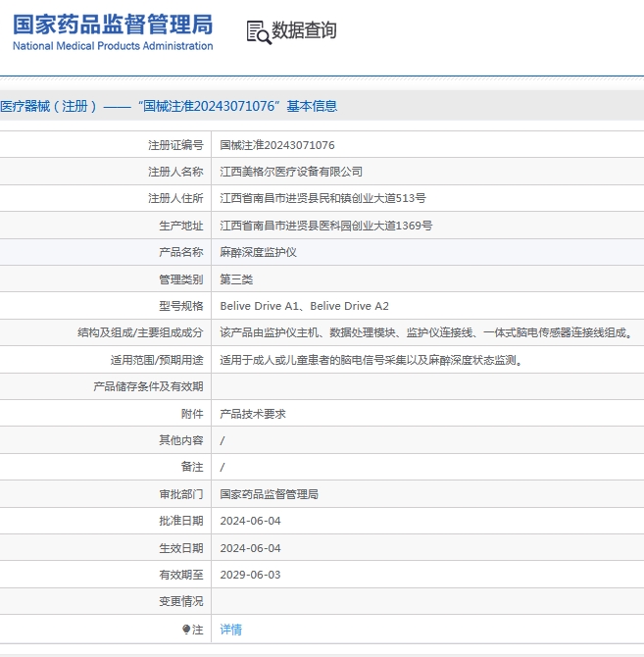Click the 产品储存条件及有效期 label
Screen dimensions: 644x657
148,386
